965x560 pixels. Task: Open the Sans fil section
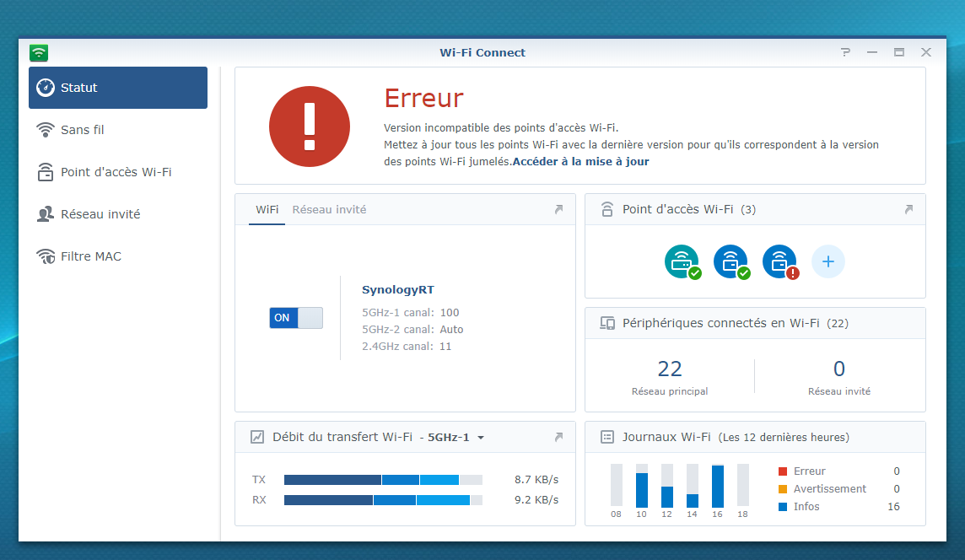[117, 130]
